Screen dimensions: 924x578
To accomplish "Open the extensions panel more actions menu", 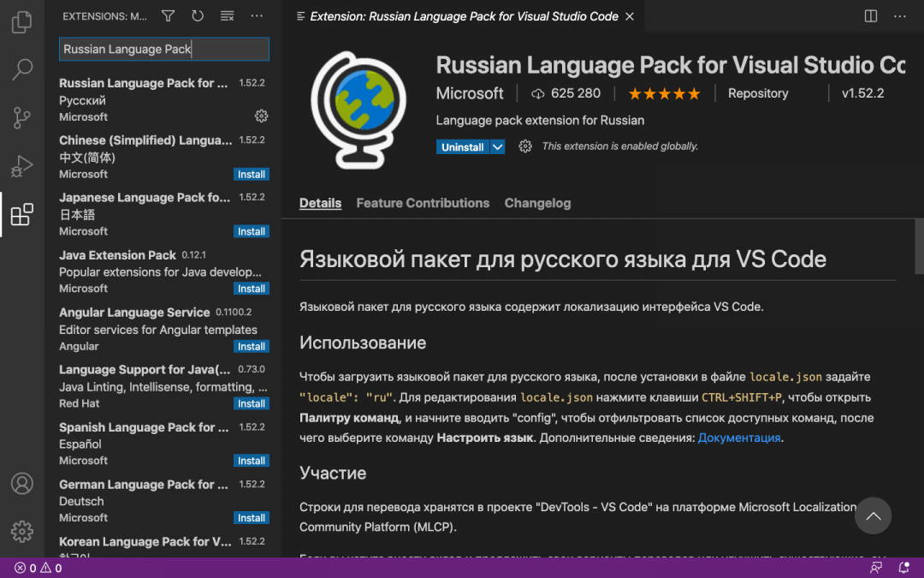I will pos(257,15).
